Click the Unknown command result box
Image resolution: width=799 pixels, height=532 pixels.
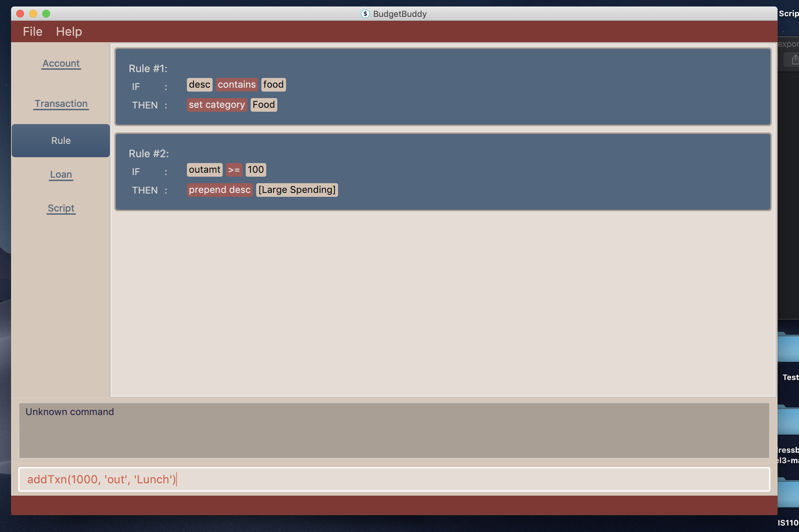(394, 430)
